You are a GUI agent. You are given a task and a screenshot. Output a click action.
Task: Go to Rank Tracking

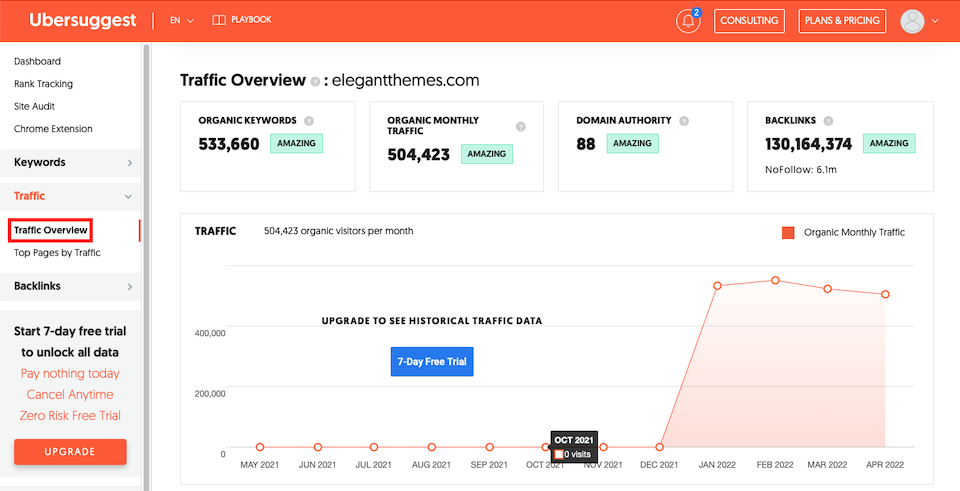click(x=43, y=83)
